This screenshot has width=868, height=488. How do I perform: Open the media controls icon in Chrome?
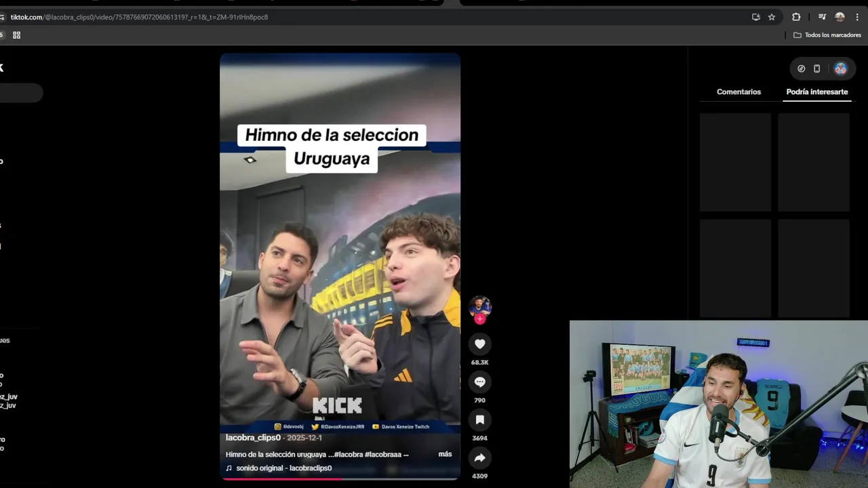822,17
